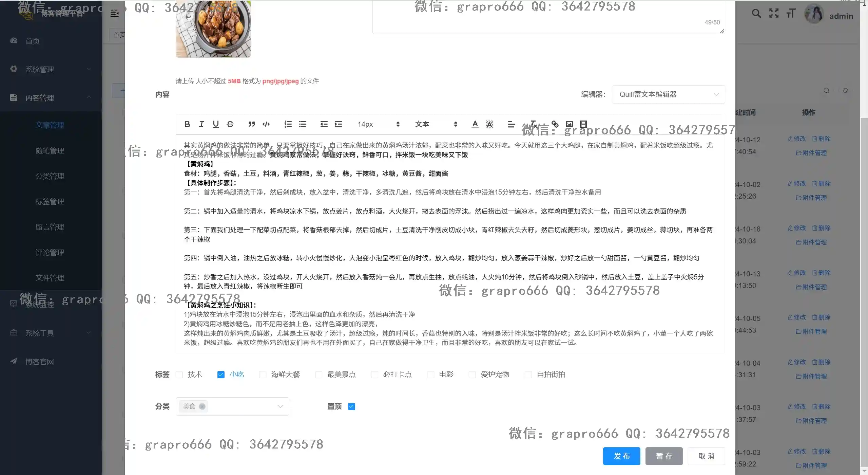The height and width of the screenshot is (475, 868).
Task: Click the uploaded food cover thumbnail
Action: pos(213,29)
